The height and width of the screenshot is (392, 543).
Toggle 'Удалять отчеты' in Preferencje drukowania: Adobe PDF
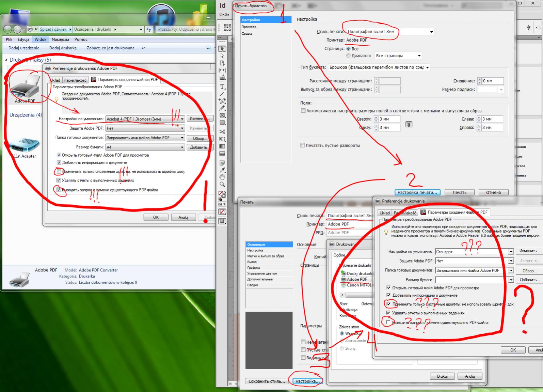[59, 181]
